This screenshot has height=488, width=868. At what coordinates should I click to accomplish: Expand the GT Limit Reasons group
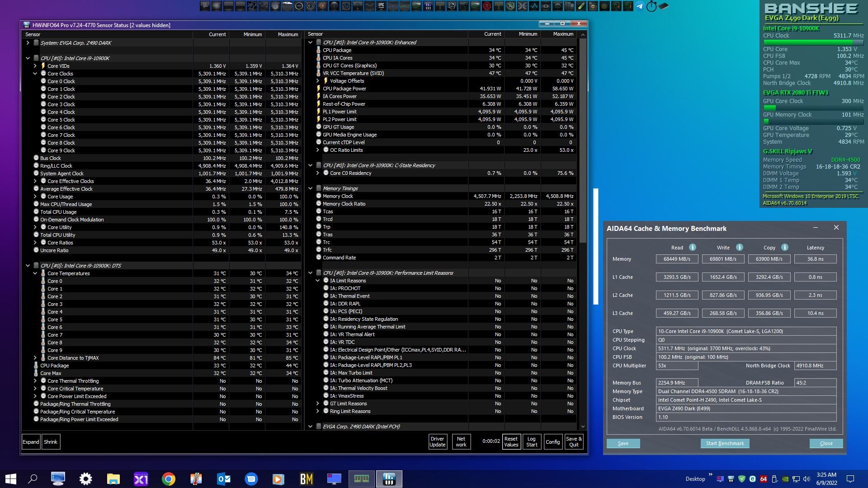tap(317, 404)
